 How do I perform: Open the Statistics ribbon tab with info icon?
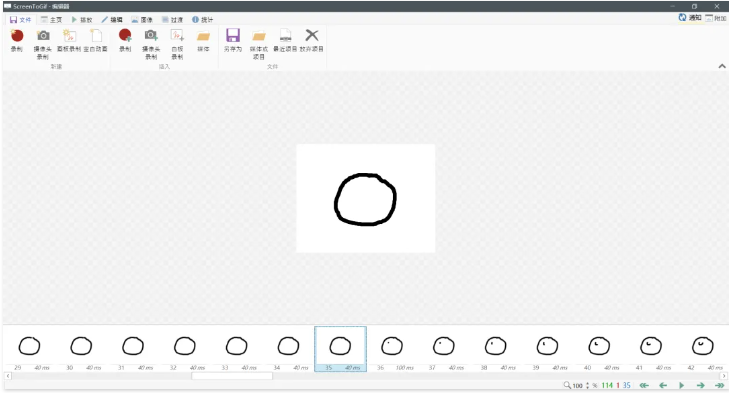click(x=203, y=20)
